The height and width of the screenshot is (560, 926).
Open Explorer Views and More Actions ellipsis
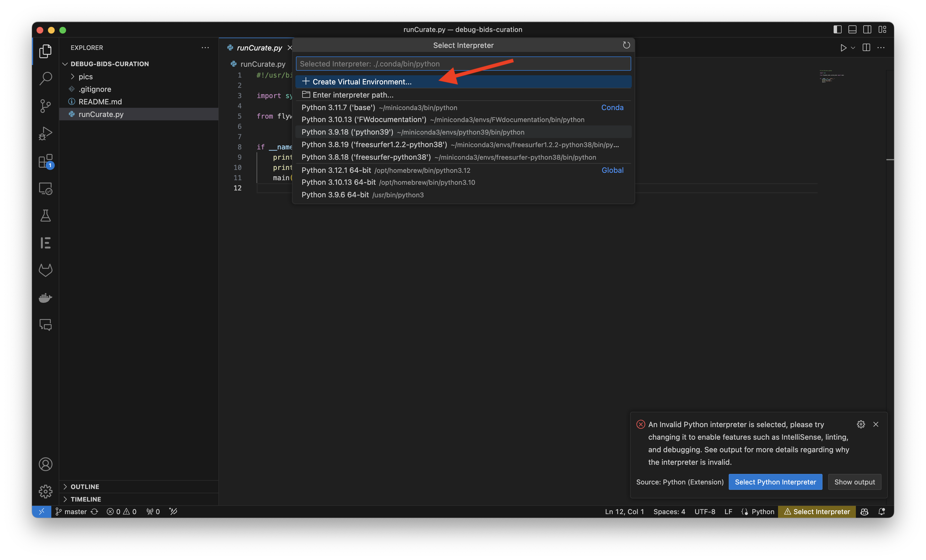click(205, 47)
